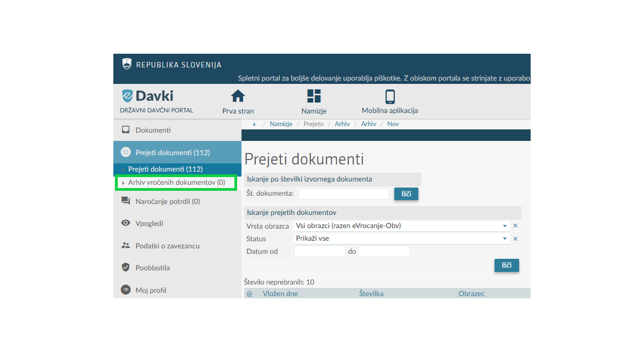
Task: Follow the Nov breadcrumb link
Action: [393, 124]
